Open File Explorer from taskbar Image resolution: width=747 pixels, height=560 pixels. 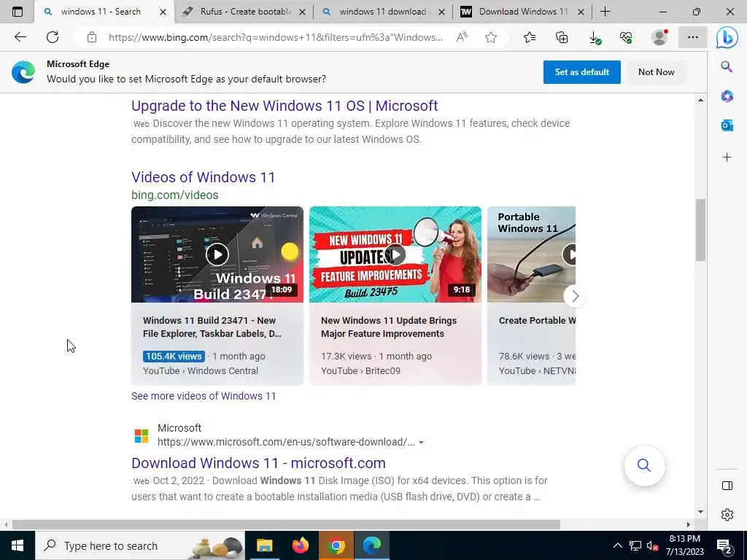(x=264, y=545)
